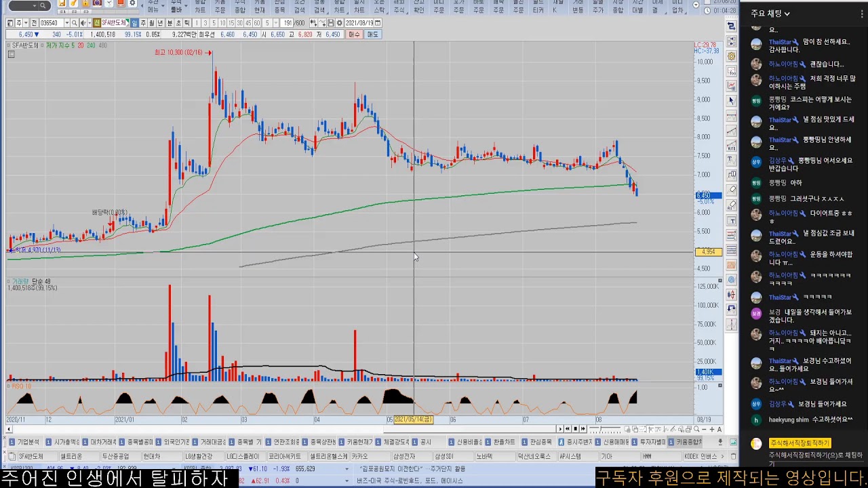This screenshot has width=868, height=488.
Task: Click the search magnifier in the top-left search box
Action: [42, 5]
